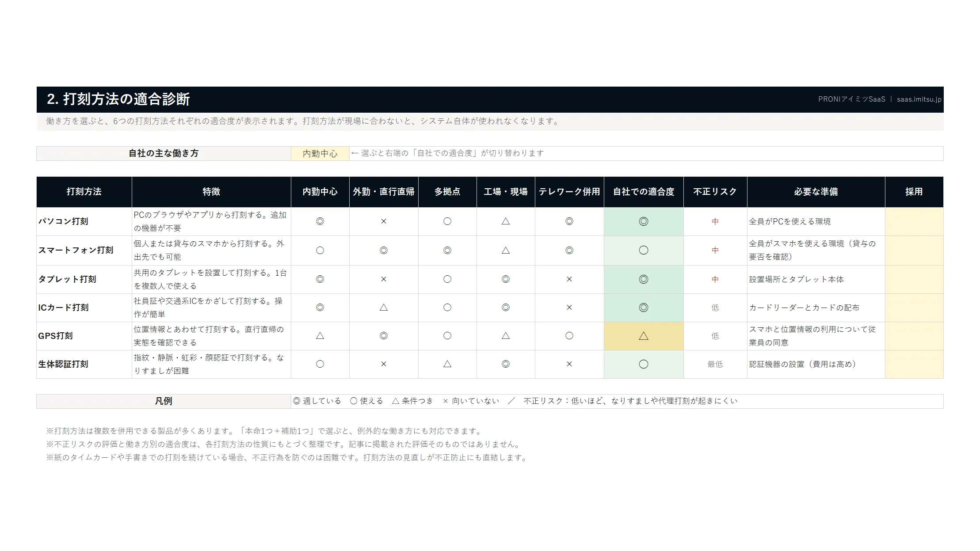This screenshot has width=980, height=551.
Task: Click the 凡例 label cell
Action: pyautogui.click(x=164, y=401)
